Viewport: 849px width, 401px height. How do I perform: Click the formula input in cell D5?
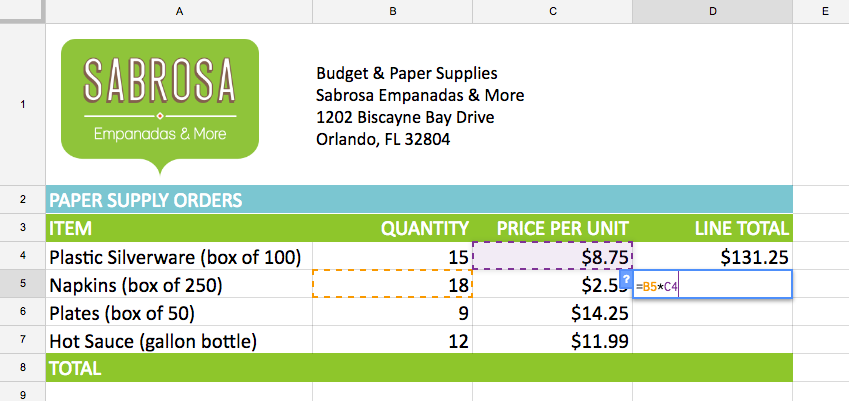pyautogui.click(x=712, y=286)
